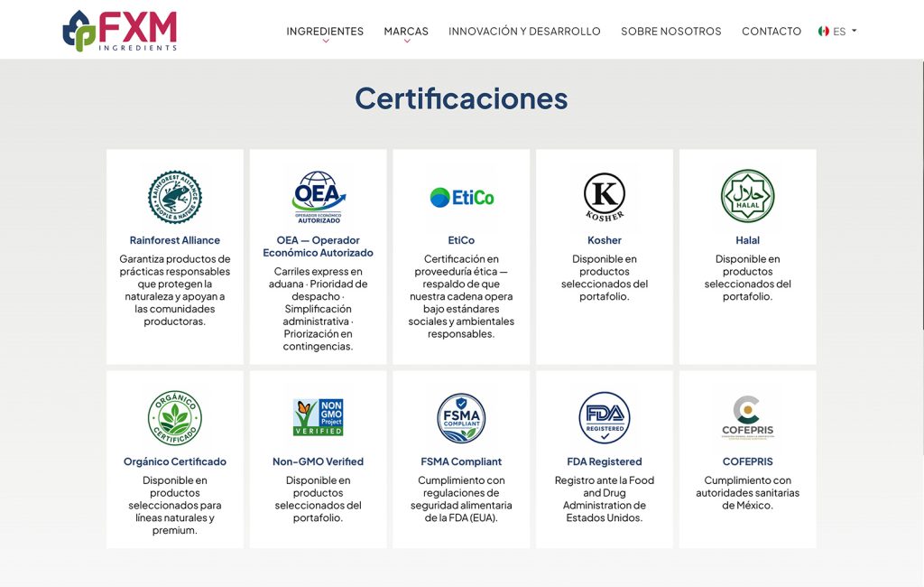
Task: Click the Non GMO Project Verified logo
Action: click(x=319, y=417)
